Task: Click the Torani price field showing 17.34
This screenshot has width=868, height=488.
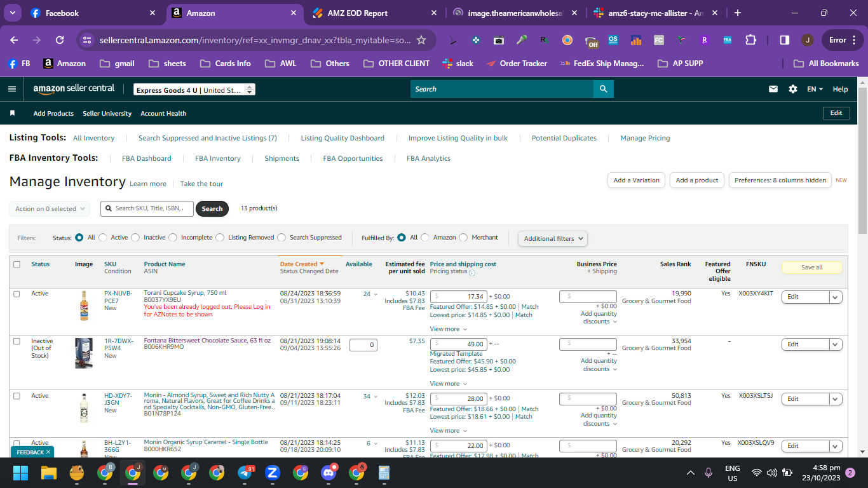Action: point(458,297)
